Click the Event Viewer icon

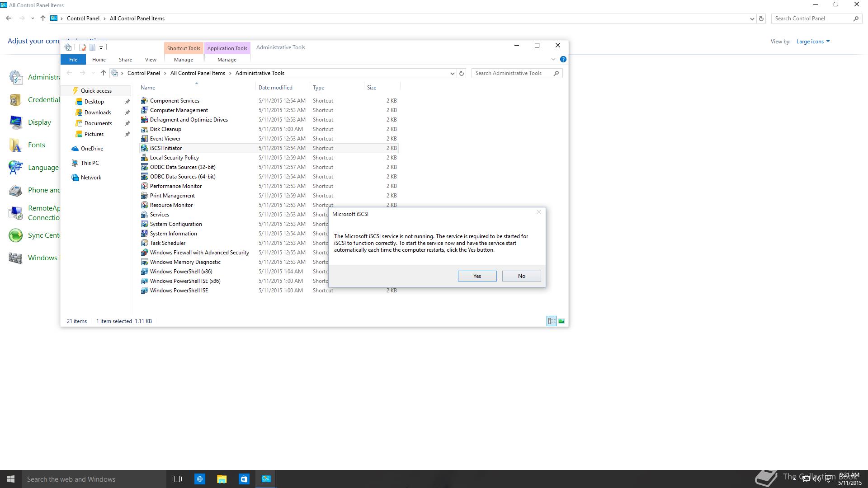(x=144, y=139)
